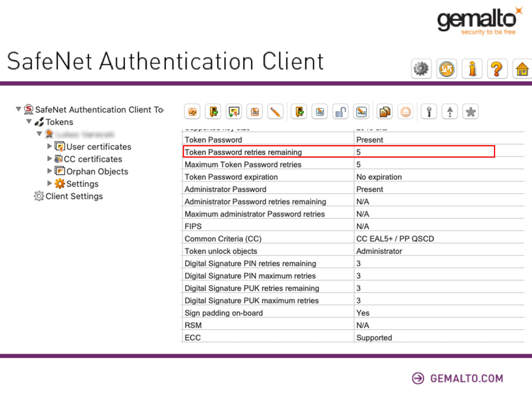The image size is (532, 397).
Task: Click the 'Token Password' row label
Action: tap(213, 140)
